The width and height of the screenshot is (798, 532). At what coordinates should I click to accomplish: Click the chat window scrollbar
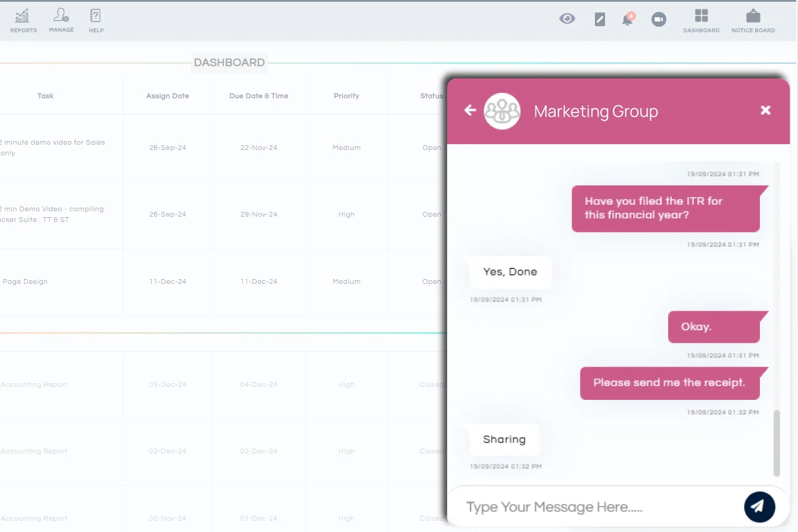777,443
